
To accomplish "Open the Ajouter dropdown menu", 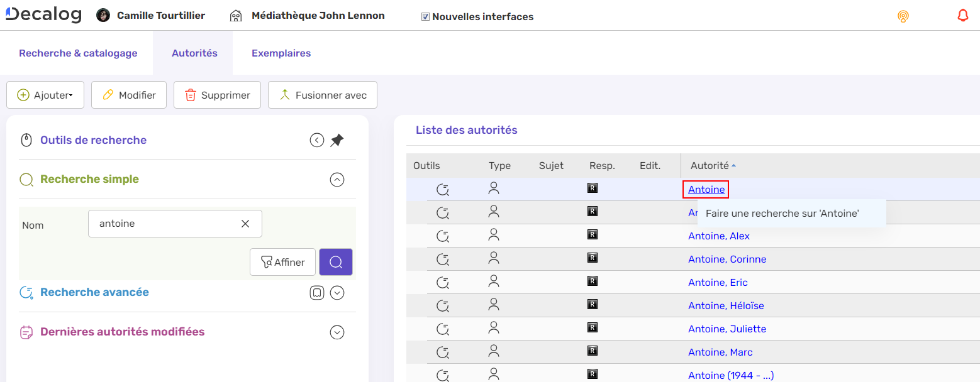I will [x=45, y=94].
